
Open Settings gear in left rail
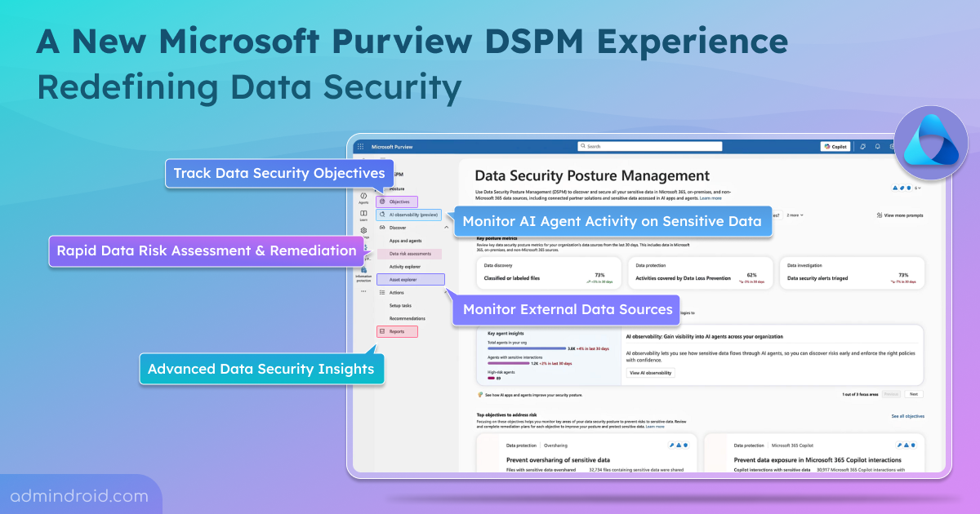(363, 233)
